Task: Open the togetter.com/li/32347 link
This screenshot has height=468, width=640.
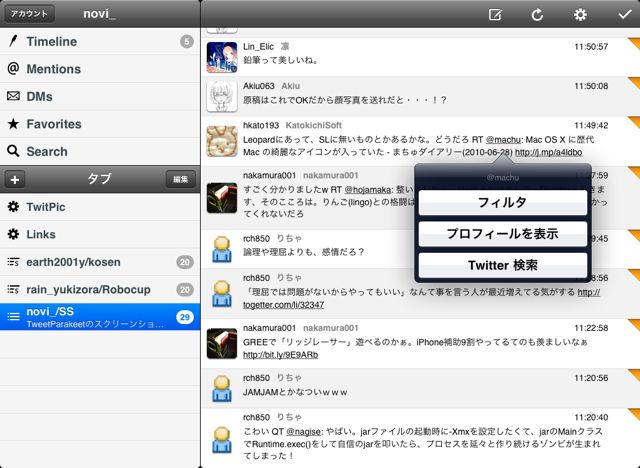Action: pos(283,305)
